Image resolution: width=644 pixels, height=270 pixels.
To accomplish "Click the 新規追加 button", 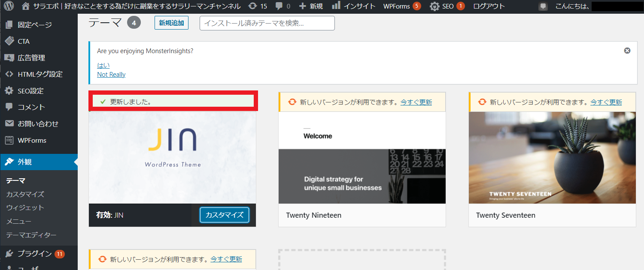I will 171,23.
